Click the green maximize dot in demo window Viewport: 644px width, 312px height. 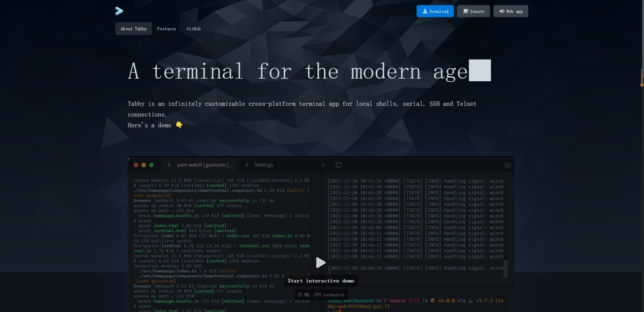coord(151,165)
